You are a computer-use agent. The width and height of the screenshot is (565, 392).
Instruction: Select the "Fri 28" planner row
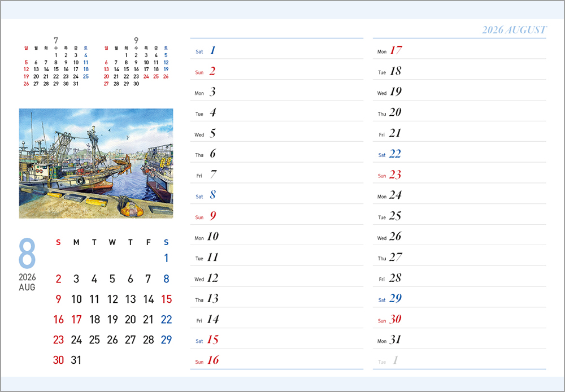point(459,276)
